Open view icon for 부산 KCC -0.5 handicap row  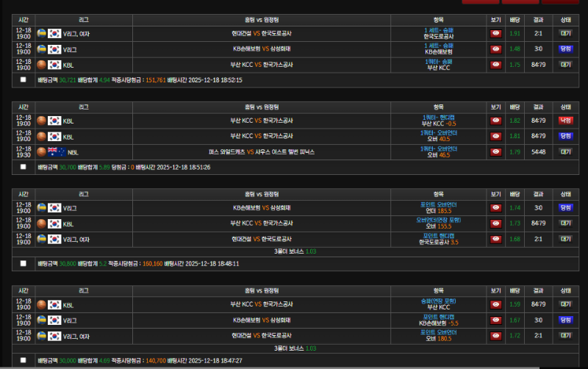(x=495, y=121)
